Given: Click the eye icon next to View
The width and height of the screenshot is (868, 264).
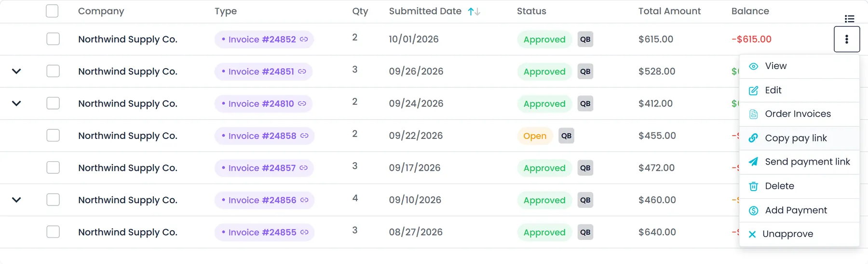Looking at the screenshot, I should pyautogui.click(x=753, y=67).
